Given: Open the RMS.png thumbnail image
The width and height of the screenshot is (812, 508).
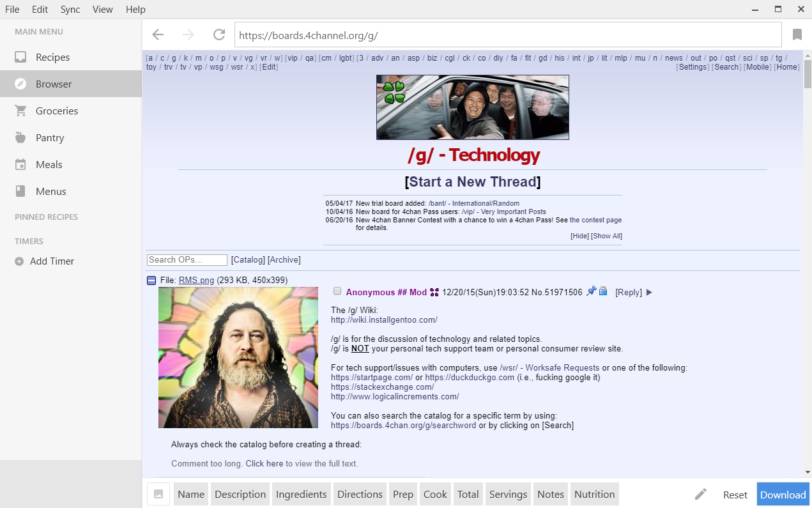Looking at the screenshot, I should pyautogui.click(x=238, y=357).
